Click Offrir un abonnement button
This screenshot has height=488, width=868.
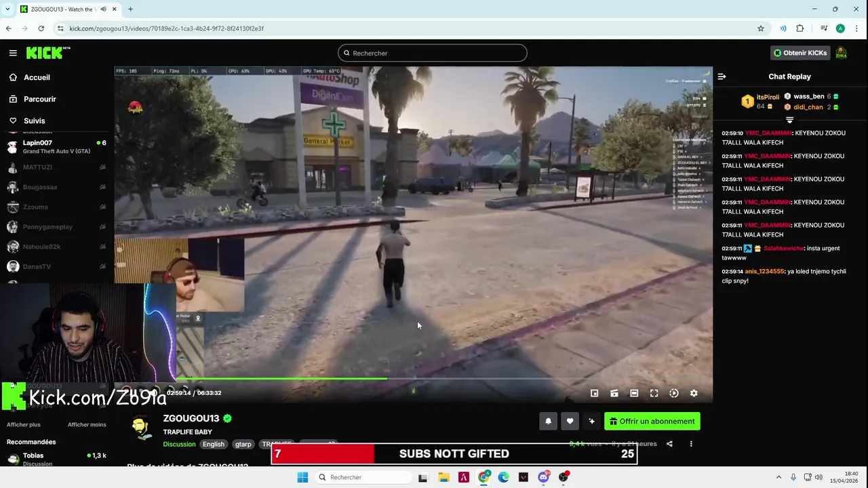[652, 421]
